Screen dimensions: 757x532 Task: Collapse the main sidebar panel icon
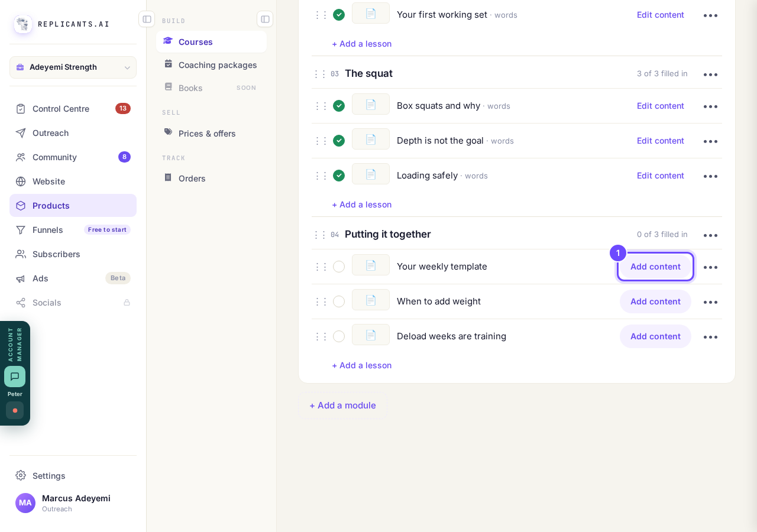pyautogui.click(x=147, y=19)
